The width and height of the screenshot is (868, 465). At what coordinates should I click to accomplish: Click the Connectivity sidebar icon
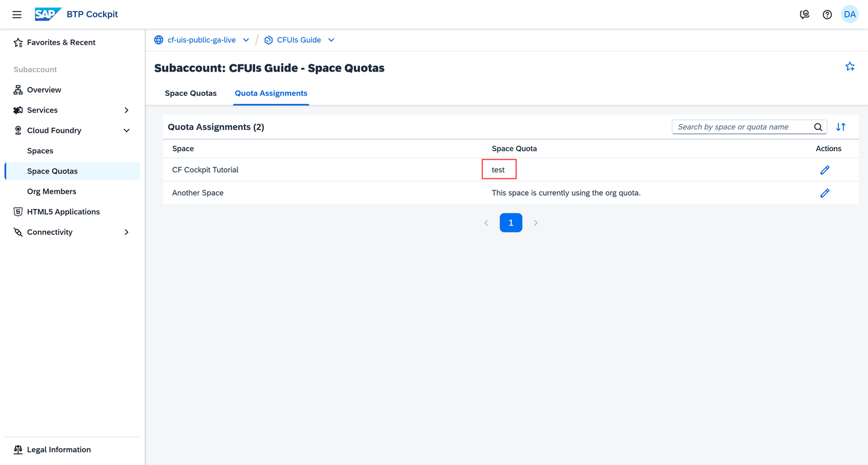coord(18,232)
